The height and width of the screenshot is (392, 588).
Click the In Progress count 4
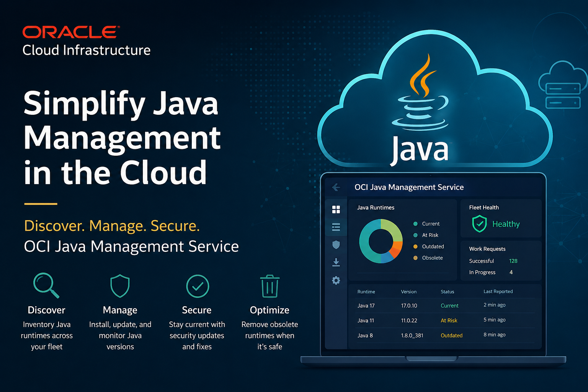(511, 272)
